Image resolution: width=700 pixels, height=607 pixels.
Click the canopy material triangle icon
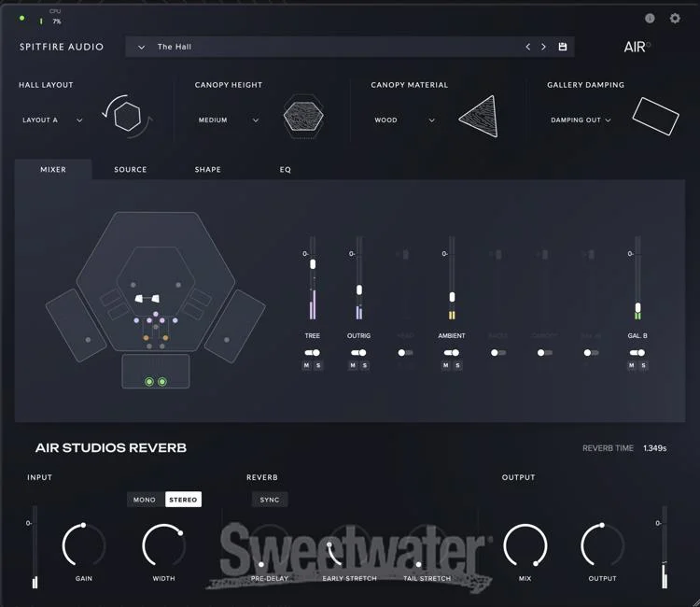[x=477, y=117]
